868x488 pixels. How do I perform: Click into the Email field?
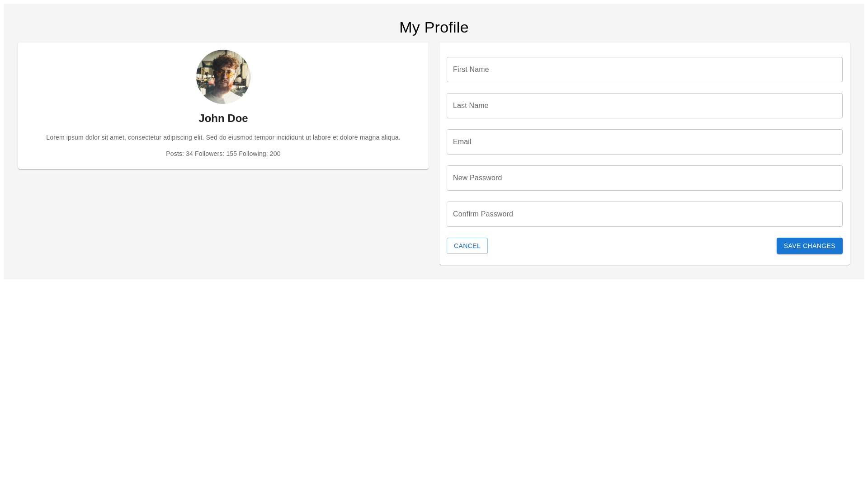644,142
